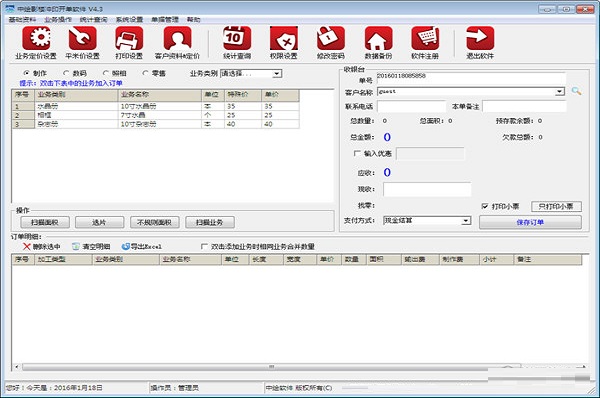600x398 pixels.
Task: Check 双击添加业务时相同业务合并数量 option
Action: 204,246
